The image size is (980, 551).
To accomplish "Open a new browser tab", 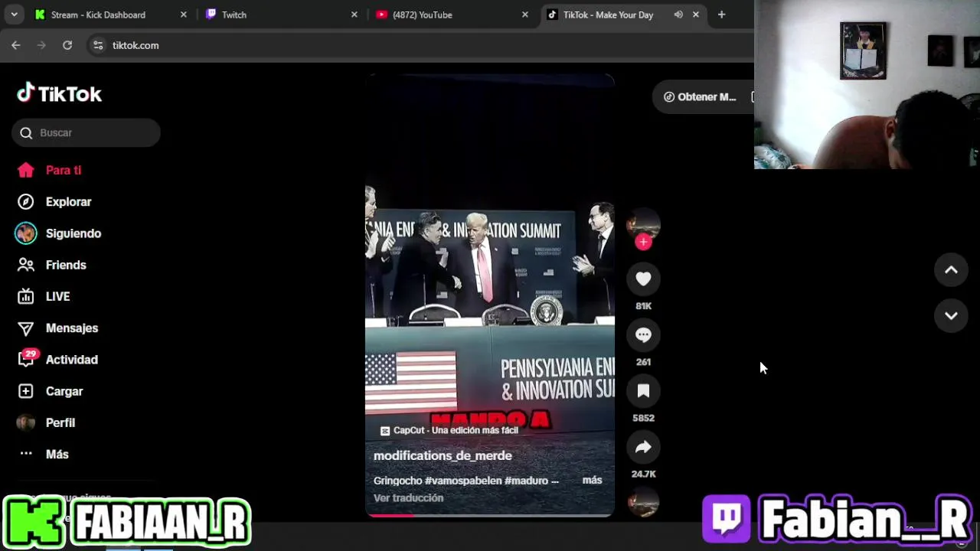I will click(721, 15).
